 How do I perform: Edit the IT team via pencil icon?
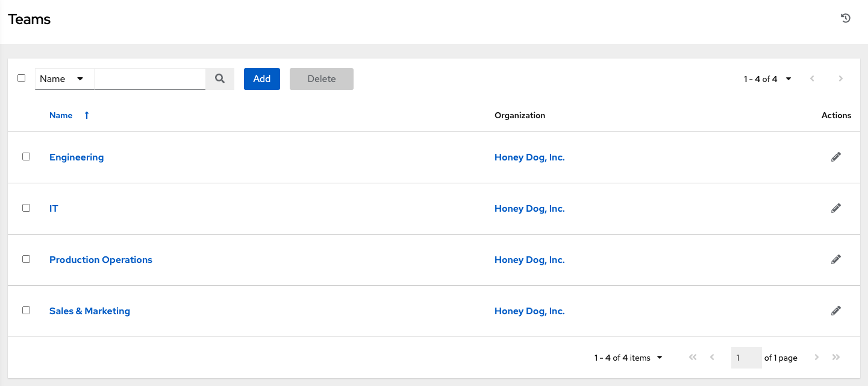click(x=835, y=208)
